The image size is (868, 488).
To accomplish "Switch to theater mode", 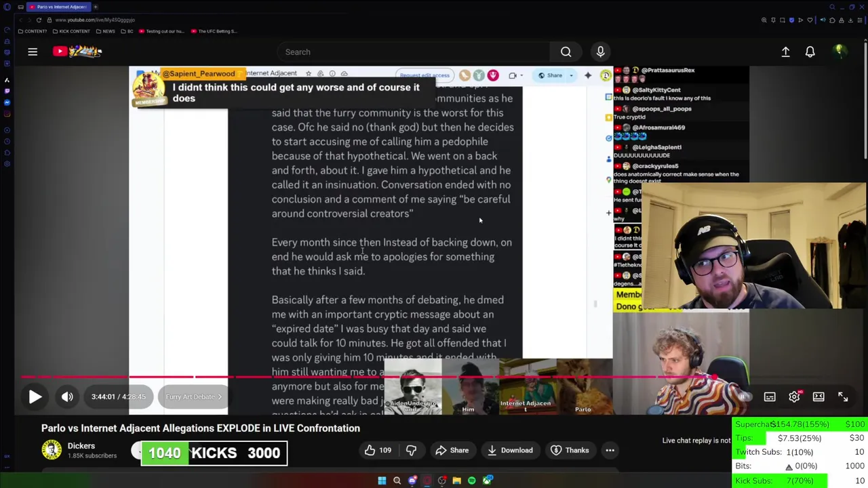I will [818, 397].
